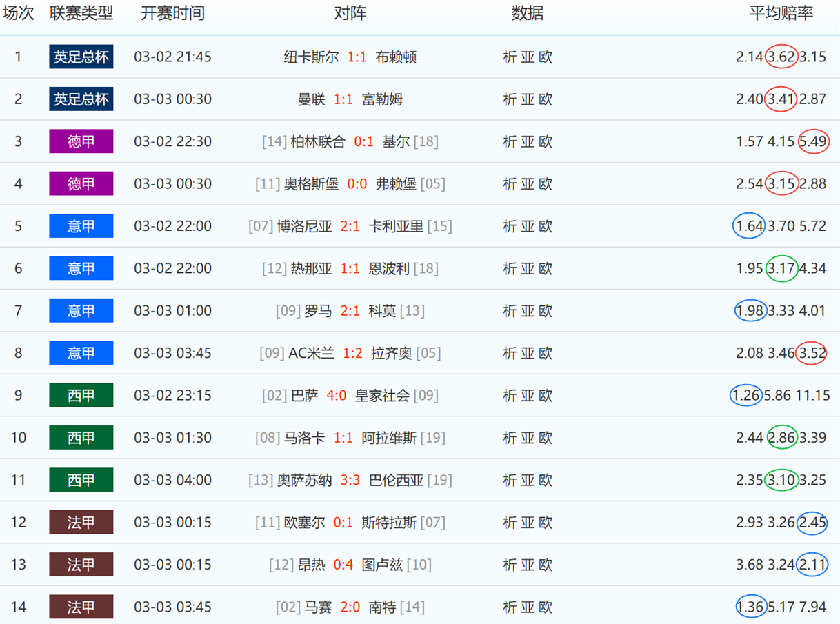Open team 拉齐奥
This screenshot has width=840, height=624.
(391, 353)
